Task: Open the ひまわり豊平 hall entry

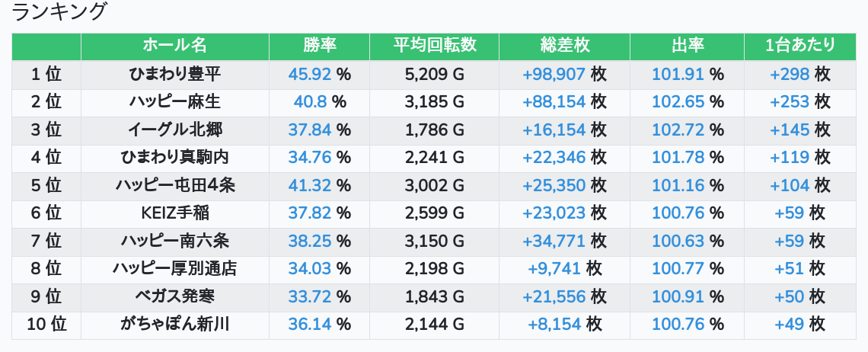Action: coord(175,74)
